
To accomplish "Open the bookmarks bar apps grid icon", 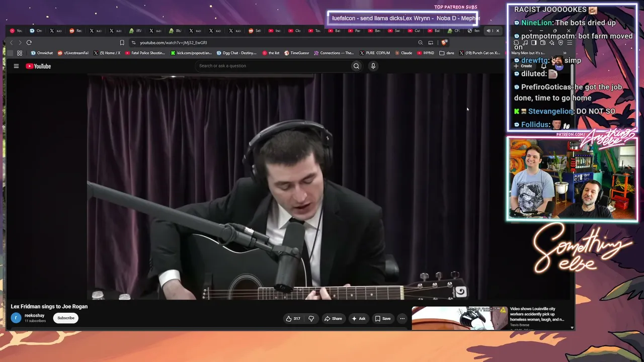I will (x=20, y=53).
